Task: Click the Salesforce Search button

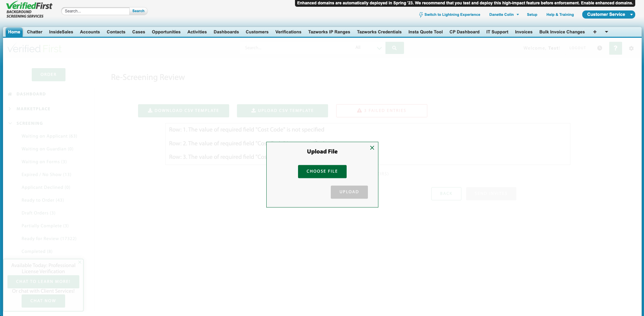Action: point(138,11)
